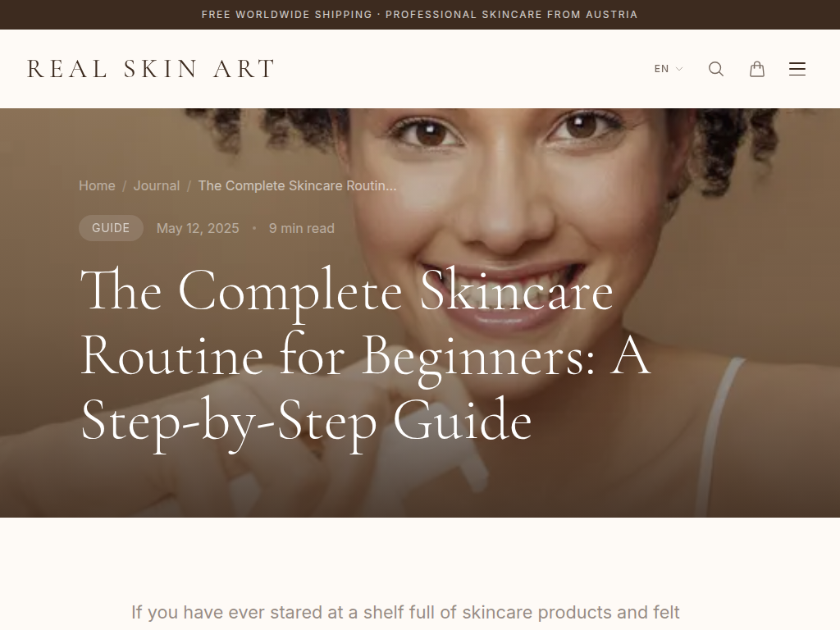Open the shopping bag cart icon
This screenshot has width=840, height=630.
[756, 69]
